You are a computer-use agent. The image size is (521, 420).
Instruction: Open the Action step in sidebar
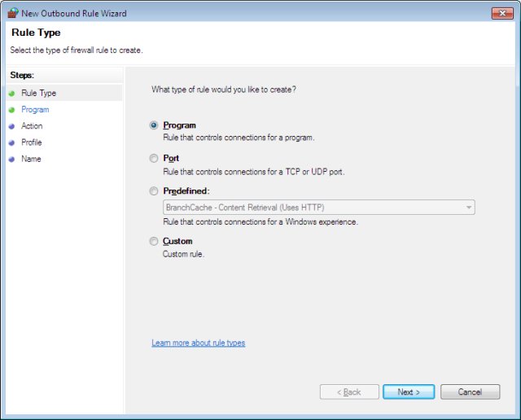pos(32,126)
